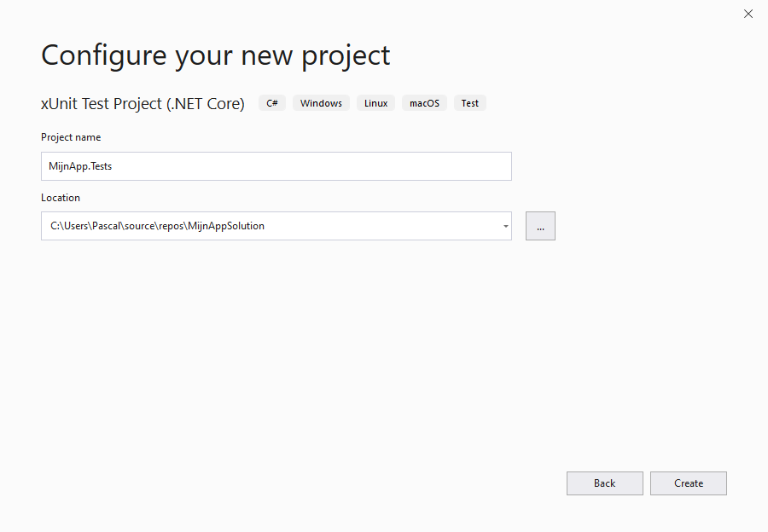Click the Configure your new project heading
Image resolution: width=768 pixels, height=532 pixels.
tap(215, 55)
